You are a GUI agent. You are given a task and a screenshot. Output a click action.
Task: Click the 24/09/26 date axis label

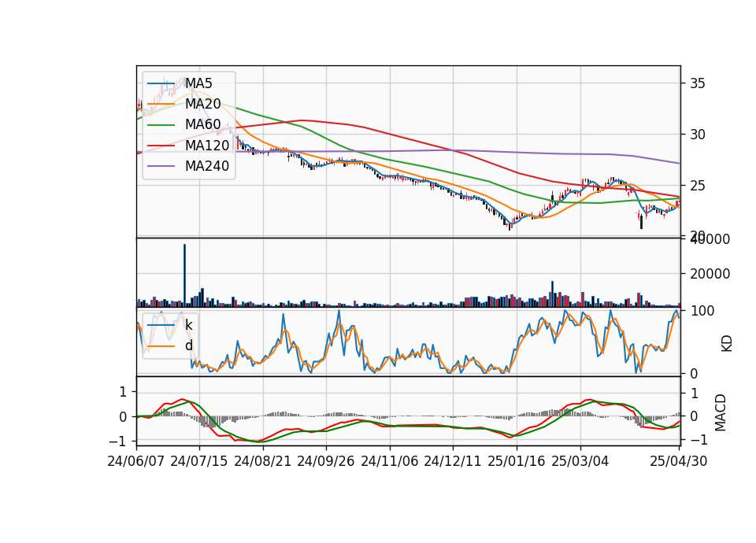[x=326, y=461]
